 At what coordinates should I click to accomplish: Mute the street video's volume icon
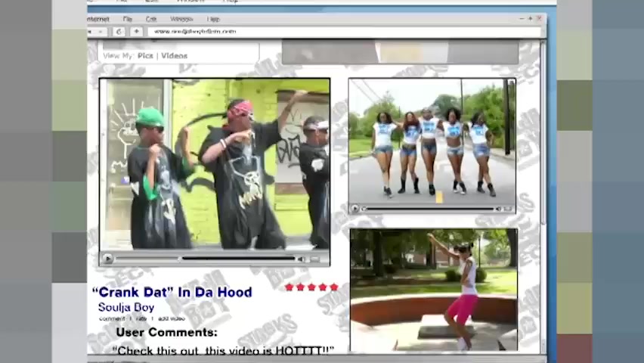pos(498,209)
